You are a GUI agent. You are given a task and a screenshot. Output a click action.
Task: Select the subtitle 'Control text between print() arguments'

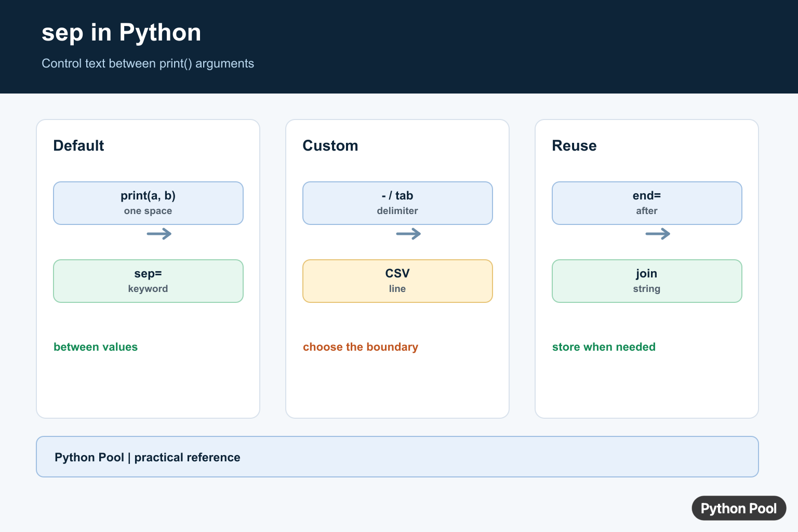pos(148,63)
